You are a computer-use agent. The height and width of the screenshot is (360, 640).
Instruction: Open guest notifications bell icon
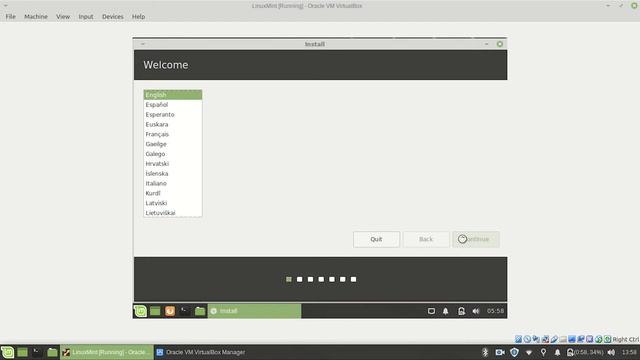pos(446,311)
